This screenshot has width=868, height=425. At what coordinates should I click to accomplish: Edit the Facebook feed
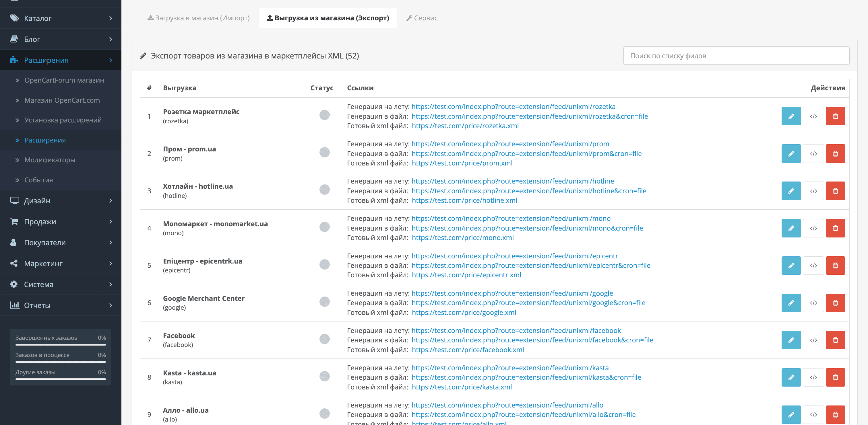tap(791, 340)
